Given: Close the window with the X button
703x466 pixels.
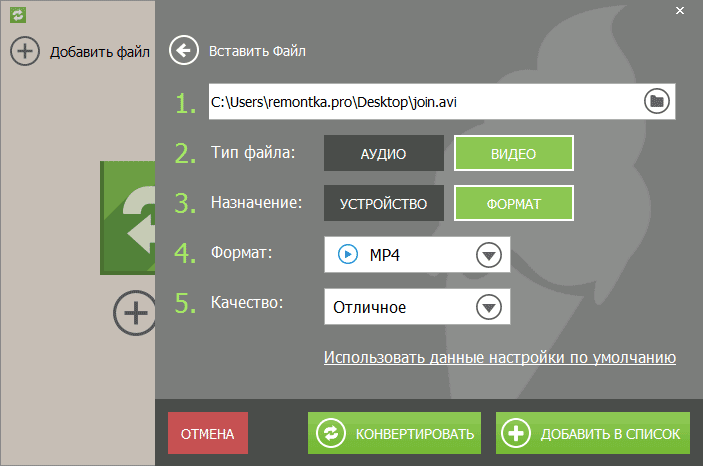Looking at the screenshot, I should (x=679, y=13).
